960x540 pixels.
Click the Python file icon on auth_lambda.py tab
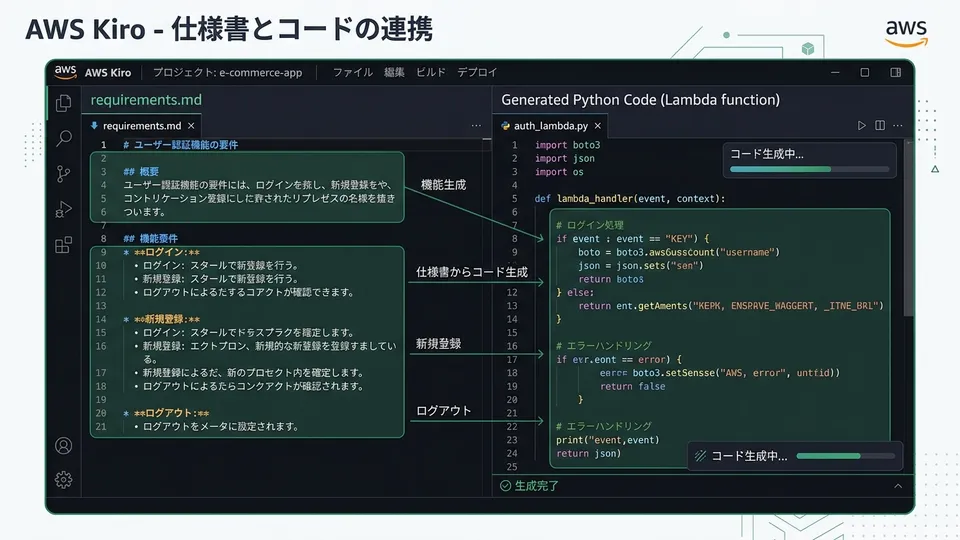tap(505, 126)
